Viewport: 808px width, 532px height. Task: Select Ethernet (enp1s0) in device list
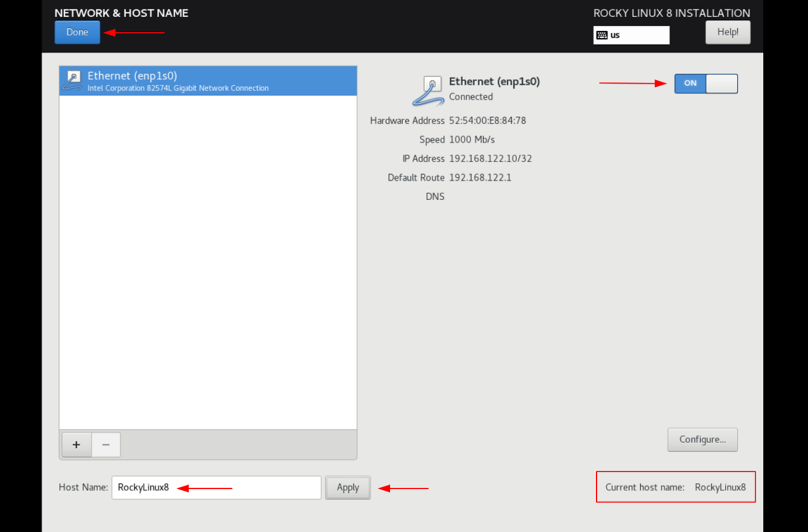pos(208,81)
